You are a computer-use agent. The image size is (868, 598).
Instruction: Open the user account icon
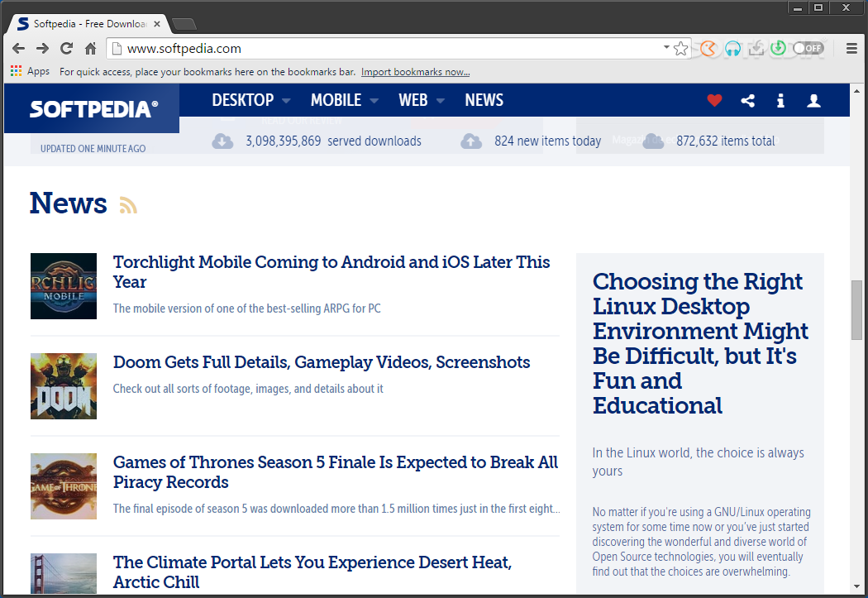pyautogui.click(x=813, y=100)
